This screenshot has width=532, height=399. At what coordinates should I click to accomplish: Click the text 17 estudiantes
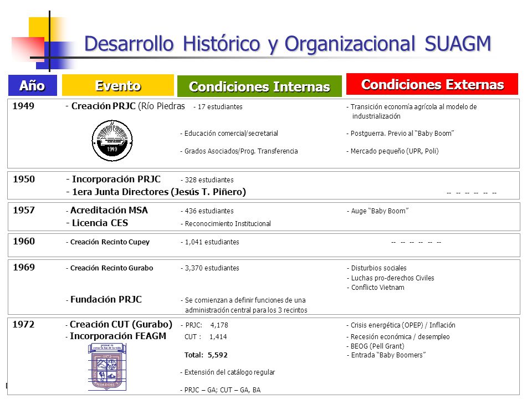[x=218, y=106]
